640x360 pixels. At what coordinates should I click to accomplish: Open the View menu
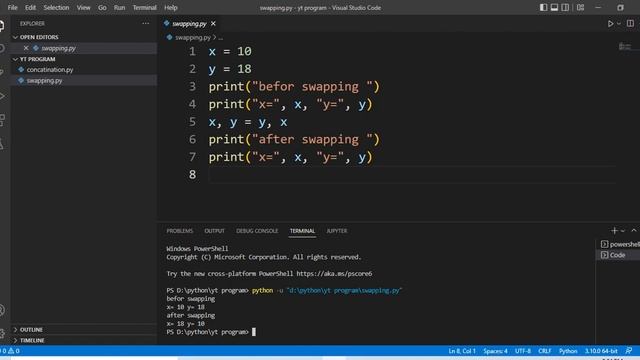tap(84, 7)
